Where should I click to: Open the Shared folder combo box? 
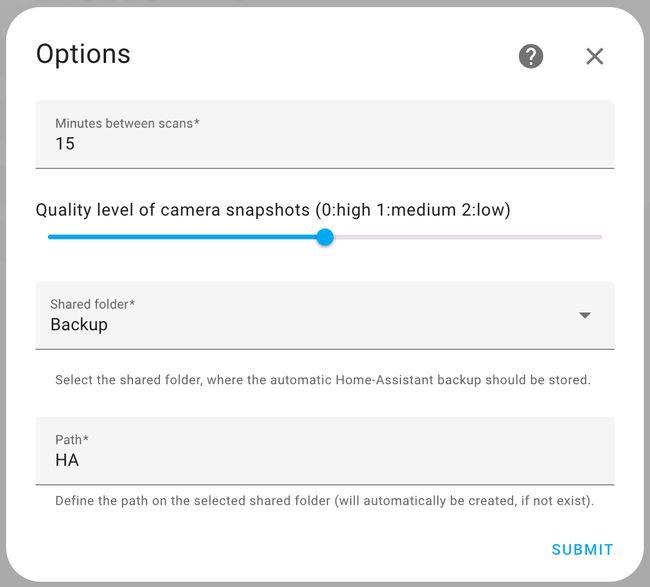pyautogui.click(x=325, y=315)
